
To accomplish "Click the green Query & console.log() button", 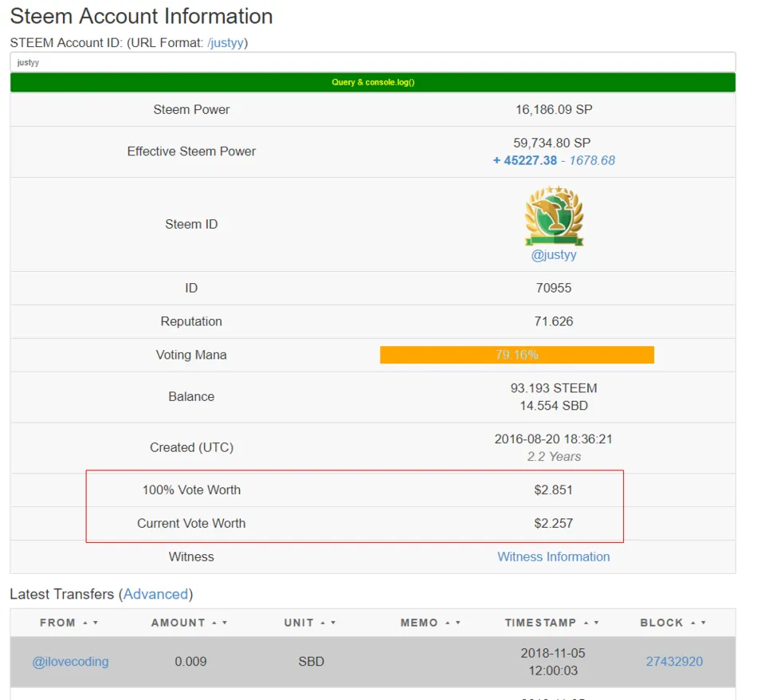I will 373,82.
